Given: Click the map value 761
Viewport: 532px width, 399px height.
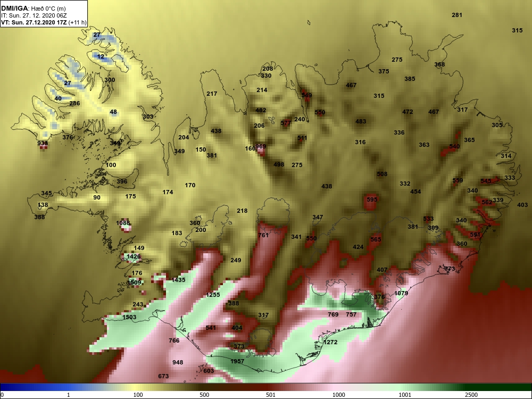Looking at the screenshot, I should pyautogui.click(x=263, y=235).
